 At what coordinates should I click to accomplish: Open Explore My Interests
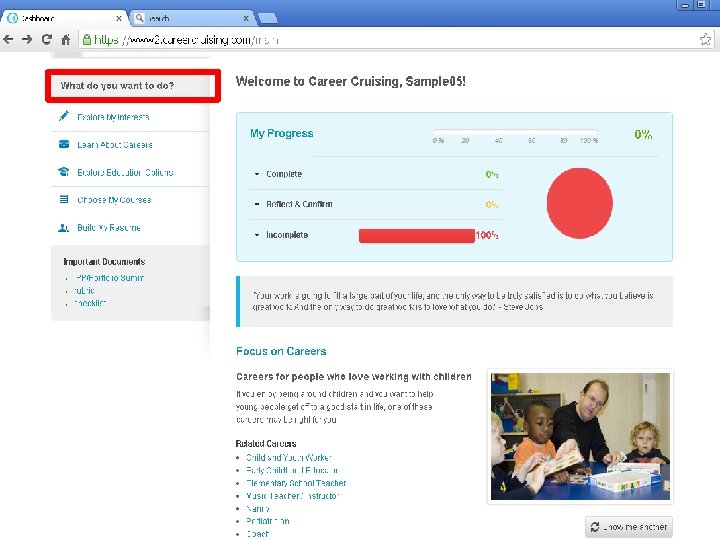[x=113, y=117]
